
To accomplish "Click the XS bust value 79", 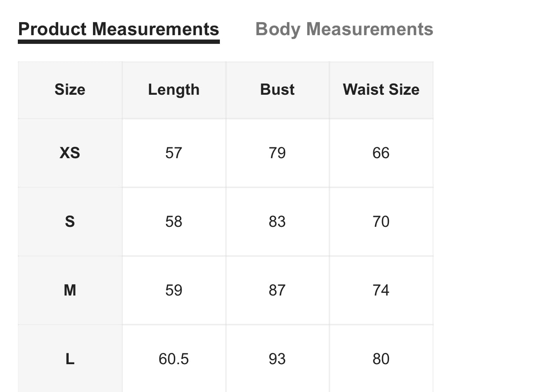I will pyautogui.click(x=277, y=153).
